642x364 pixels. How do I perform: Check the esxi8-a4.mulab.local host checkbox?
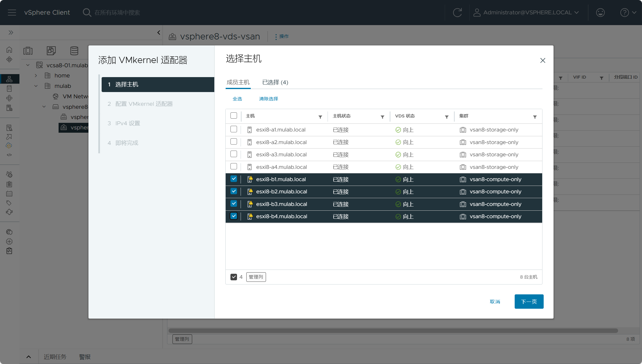pos(234,166)
